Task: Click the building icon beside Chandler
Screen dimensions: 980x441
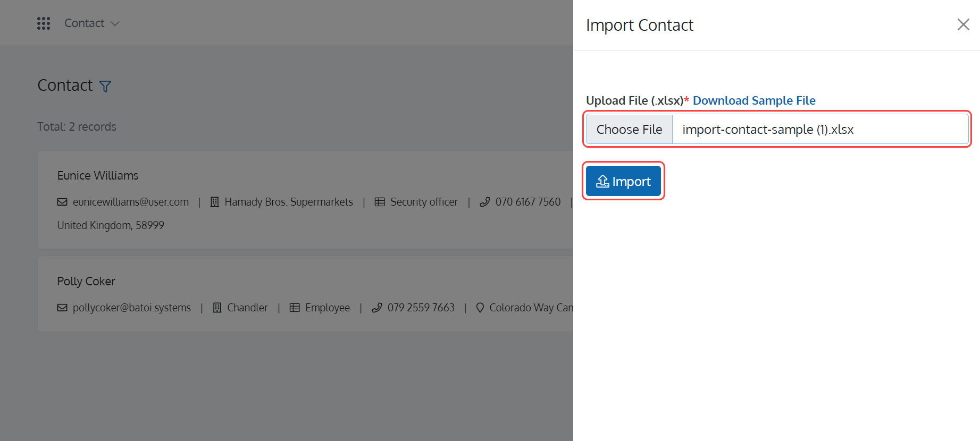Action: coord(217,308)
